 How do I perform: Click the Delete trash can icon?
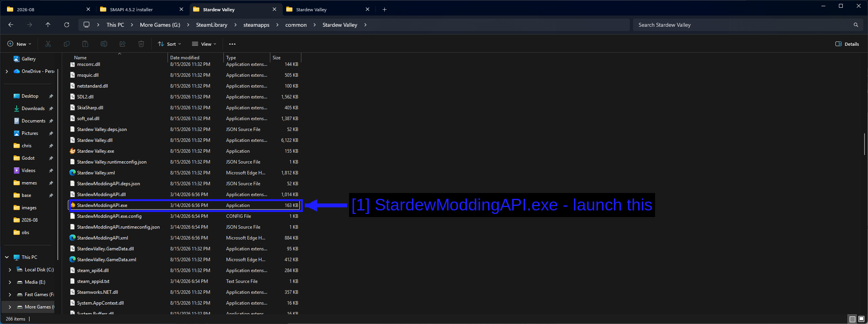[141, 44]
